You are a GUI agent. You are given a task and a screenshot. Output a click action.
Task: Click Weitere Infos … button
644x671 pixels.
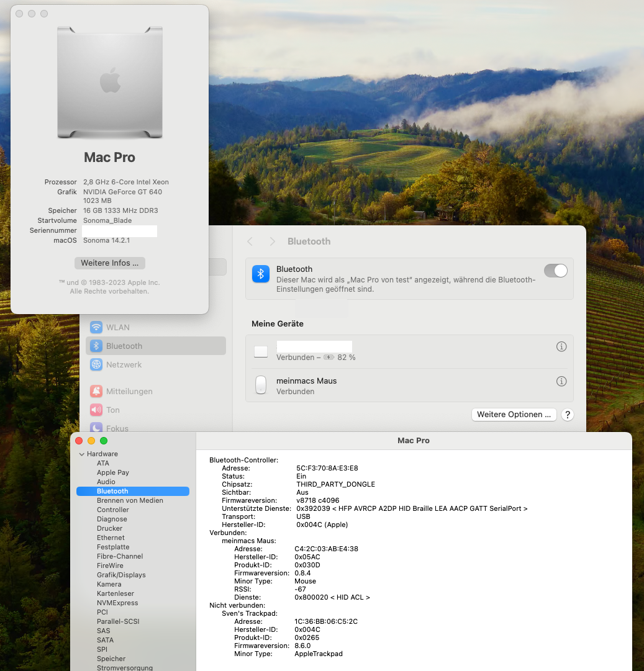point(110,263)
